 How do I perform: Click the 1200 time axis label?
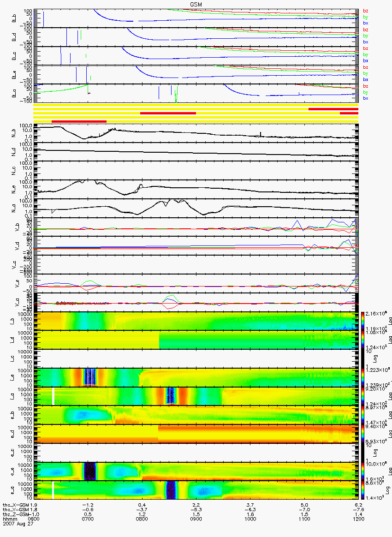pos(358,519)
